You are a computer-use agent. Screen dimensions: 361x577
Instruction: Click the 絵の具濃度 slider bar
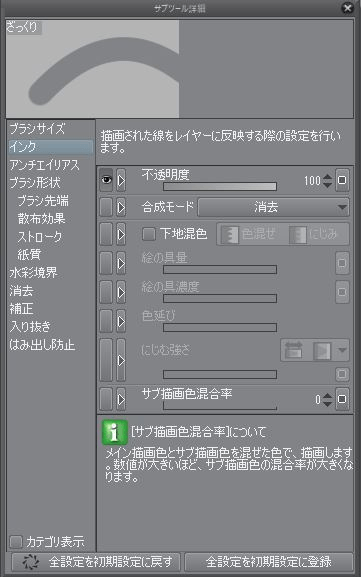[220, 298]
